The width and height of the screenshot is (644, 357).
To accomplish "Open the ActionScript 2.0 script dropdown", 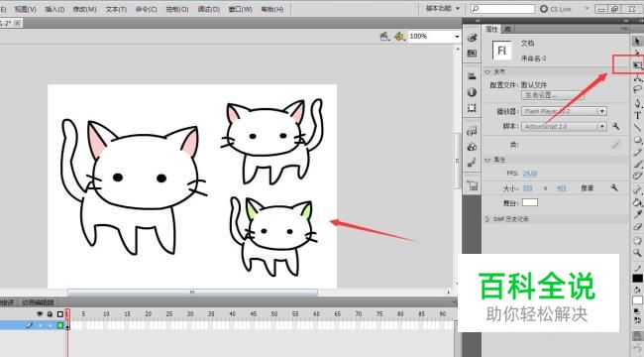I will point(564,126).
